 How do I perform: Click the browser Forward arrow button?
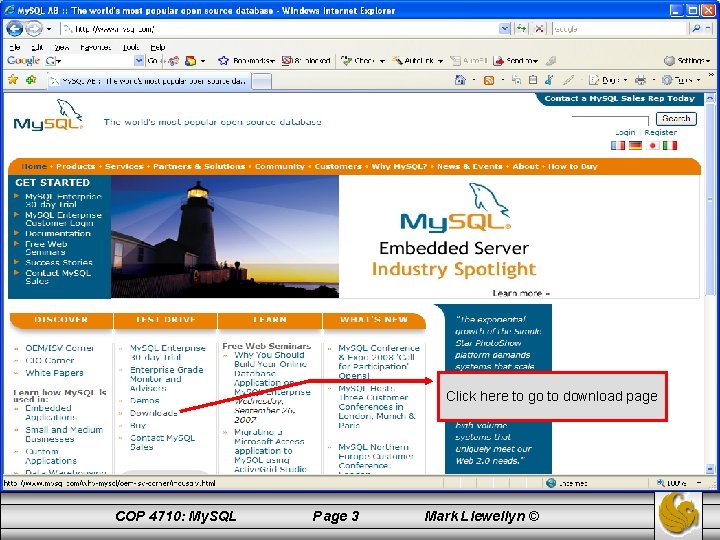(x=33, y=29)
